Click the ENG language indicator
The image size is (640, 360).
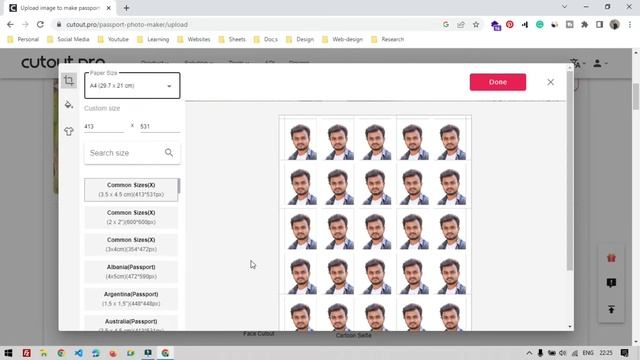588,353
